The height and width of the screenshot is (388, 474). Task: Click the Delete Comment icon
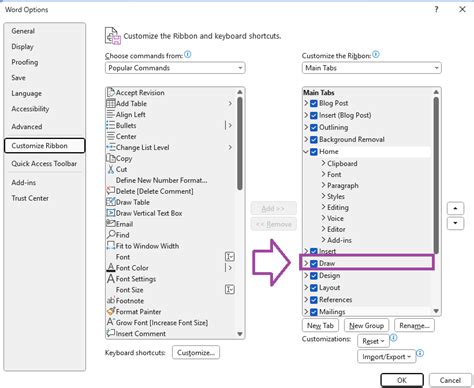(x=111, y=191)
